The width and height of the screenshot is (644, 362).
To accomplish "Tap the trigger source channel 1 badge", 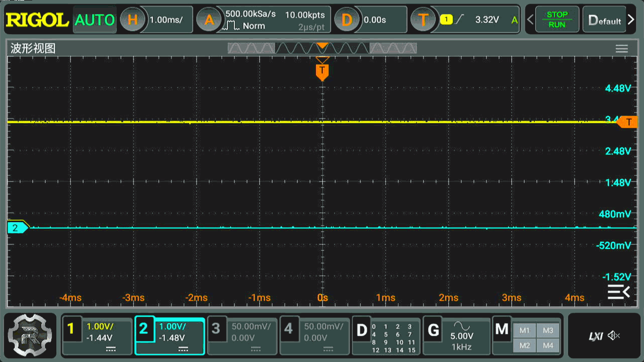I will point(446,20).
